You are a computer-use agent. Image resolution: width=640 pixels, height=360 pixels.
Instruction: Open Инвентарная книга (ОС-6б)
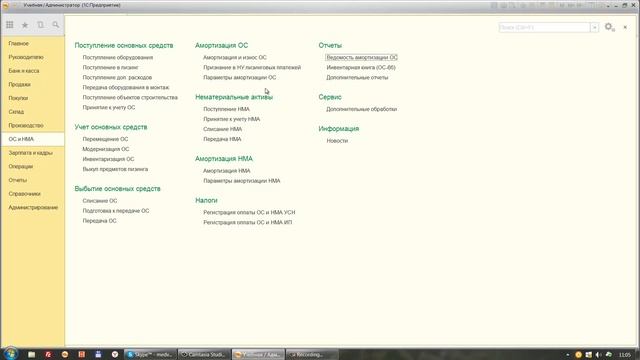[361, 67]
